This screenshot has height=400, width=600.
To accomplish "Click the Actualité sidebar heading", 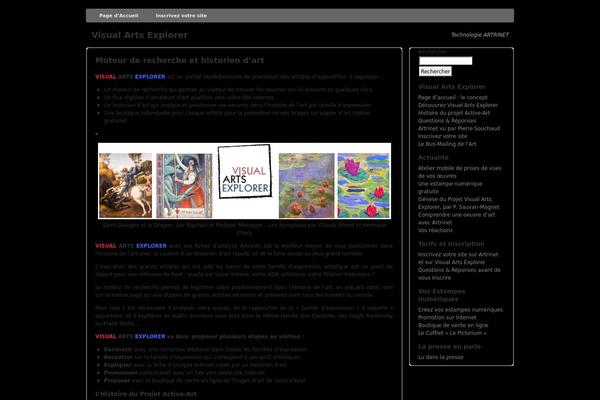I will [433, 157].
